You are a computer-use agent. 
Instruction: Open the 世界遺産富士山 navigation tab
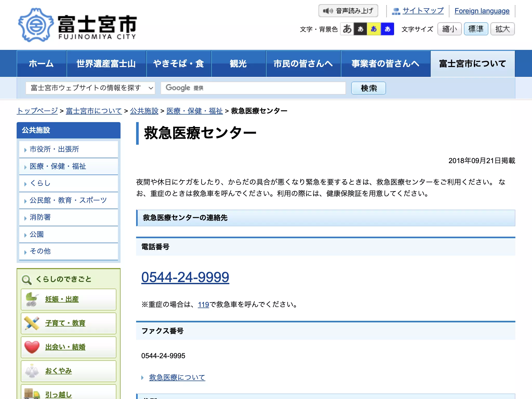(107, 64)
